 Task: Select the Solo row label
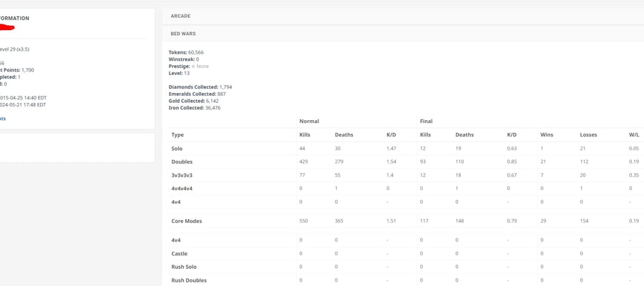pos(177,149)
